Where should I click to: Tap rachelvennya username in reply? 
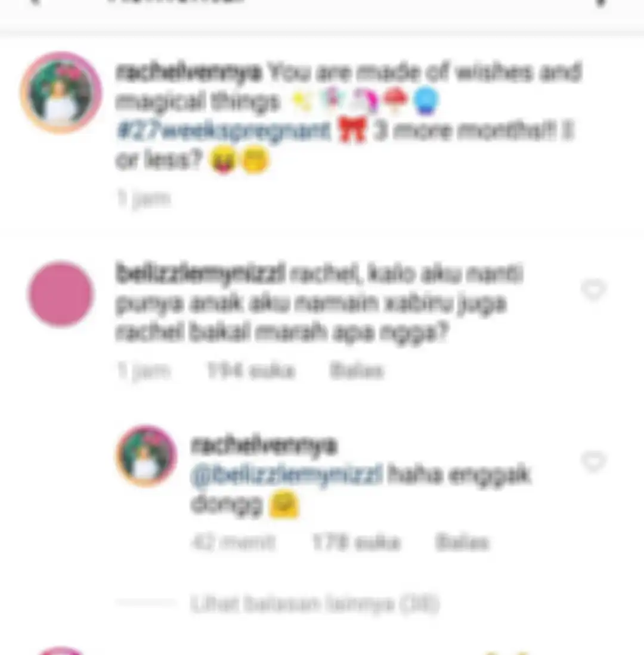[264, 445]
